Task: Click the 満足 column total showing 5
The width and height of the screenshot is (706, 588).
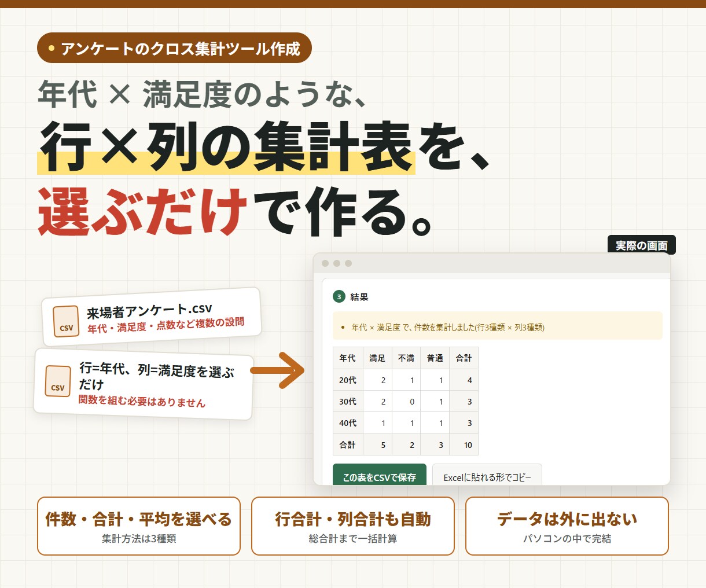Action: pyautogui.click(x=377, y=444)
